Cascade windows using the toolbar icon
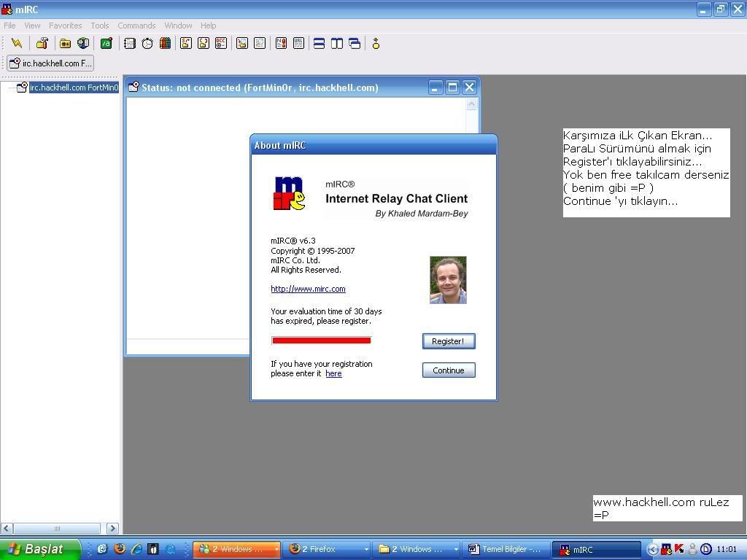Image resolution: width=747 pixels, height=560 pixels. [355, 44]
